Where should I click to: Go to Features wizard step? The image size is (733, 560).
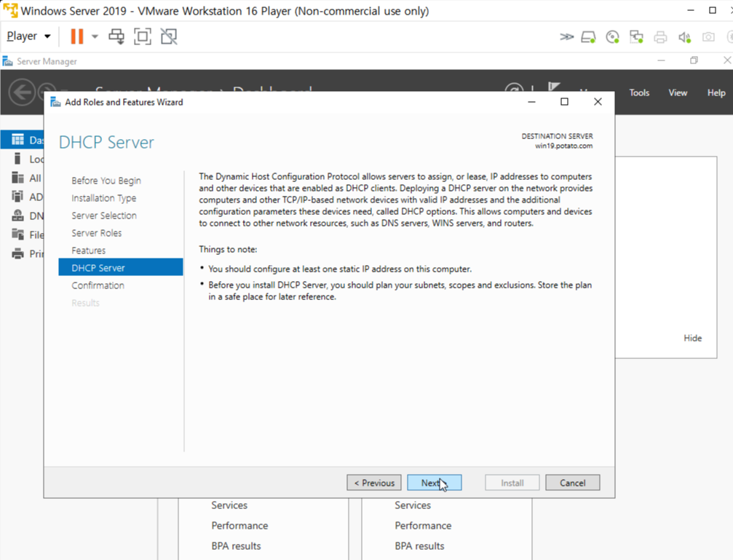point(88,251)
